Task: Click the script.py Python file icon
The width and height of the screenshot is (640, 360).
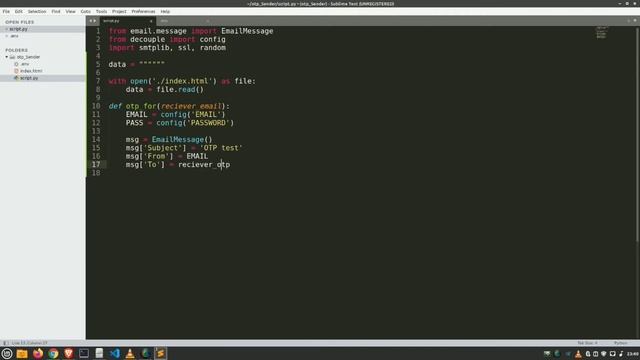Action: [x=16, y=78]
